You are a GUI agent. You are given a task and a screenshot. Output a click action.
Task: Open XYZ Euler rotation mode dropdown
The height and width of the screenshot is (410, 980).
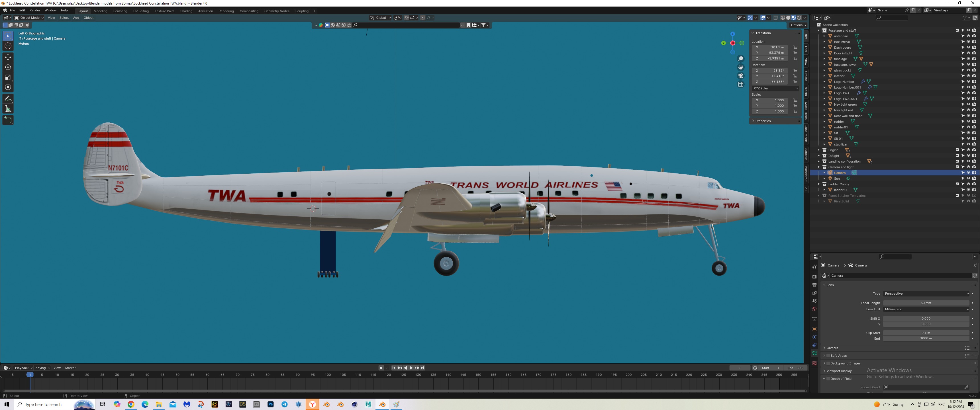coord(775,88)
